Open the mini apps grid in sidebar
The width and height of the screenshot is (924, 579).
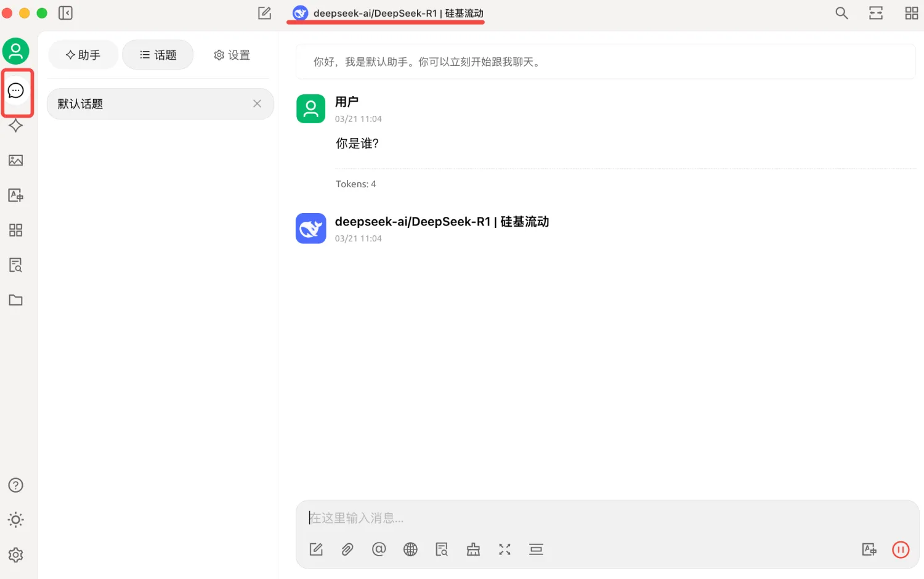[x=16, y=230]
